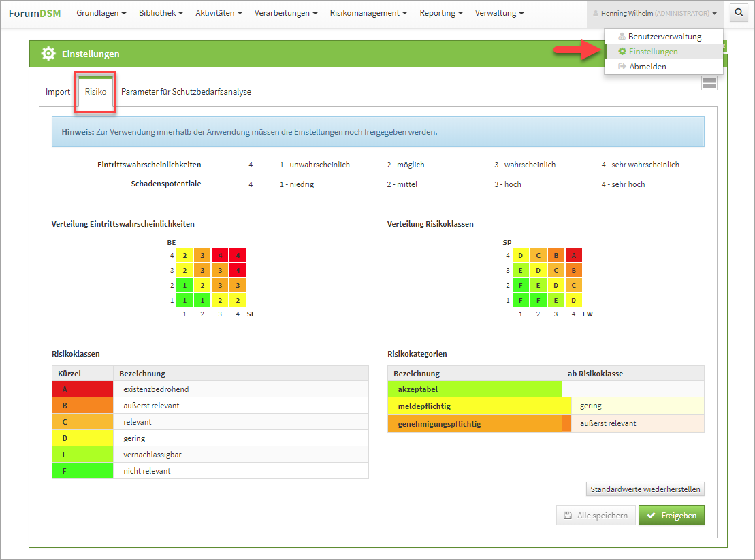Click the search magnifier icon
This screenshot has width=755, height=560.
click(x=739, y=13)
